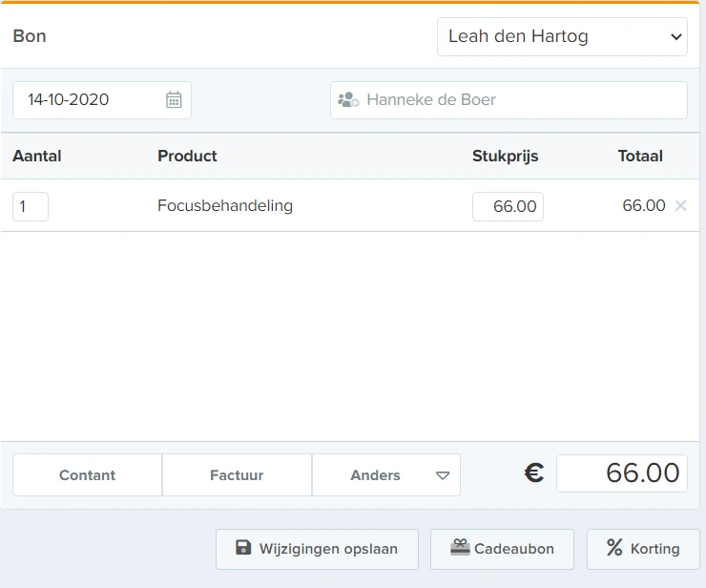Click the euro currency symbol
Viewport: 706px width, 588px height.
click(x=534, y=473)
